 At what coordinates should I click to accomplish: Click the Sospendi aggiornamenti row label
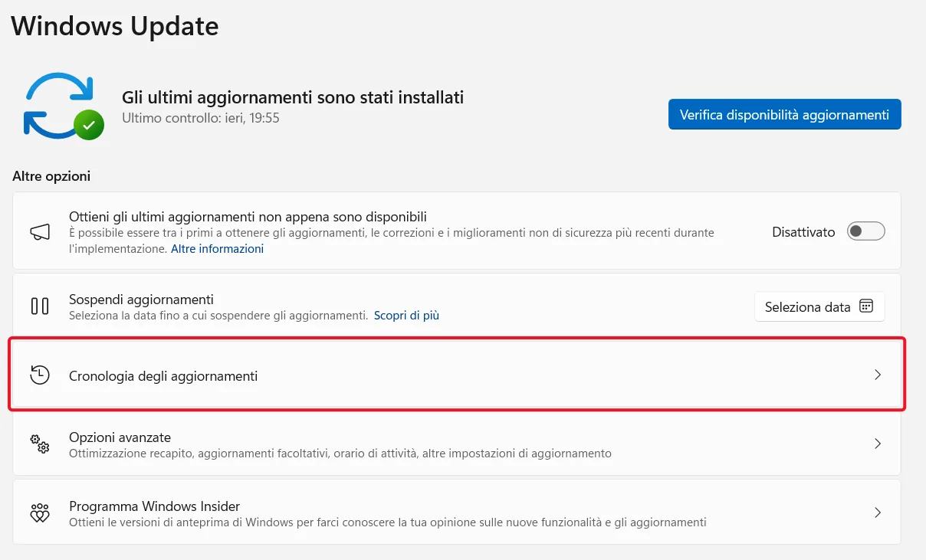point(141,300)
